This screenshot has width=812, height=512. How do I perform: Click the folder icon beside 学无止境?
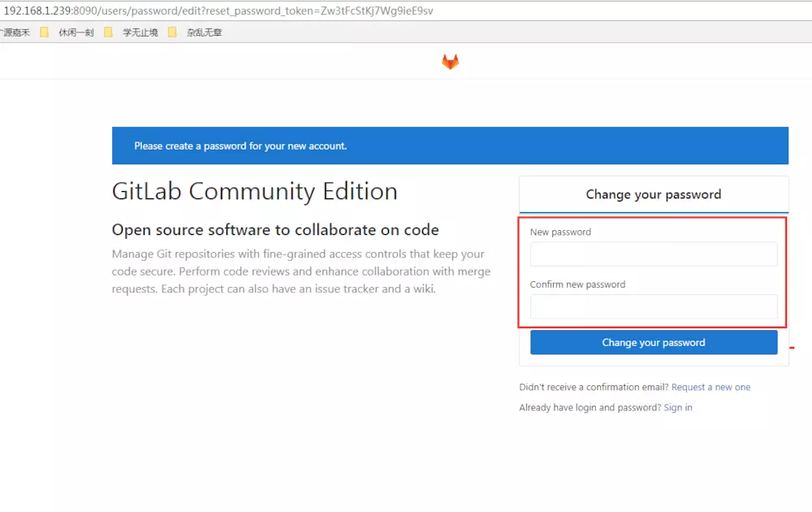pos(109,33)
